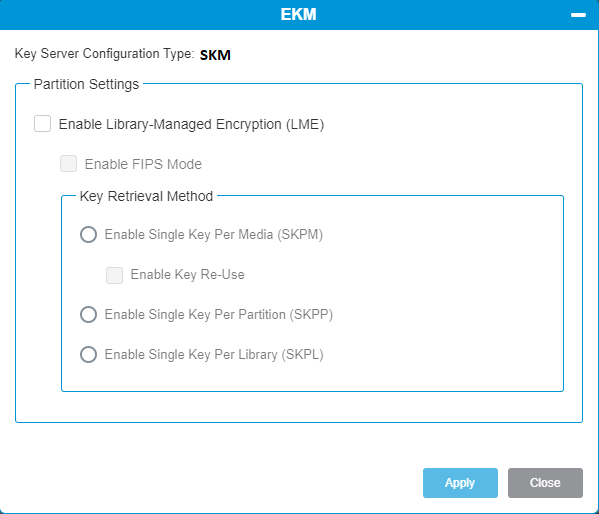The width and height of the screenshot is (599, 514).
Task: Minimize the EKM dialog window
Action: pos(578,15)
